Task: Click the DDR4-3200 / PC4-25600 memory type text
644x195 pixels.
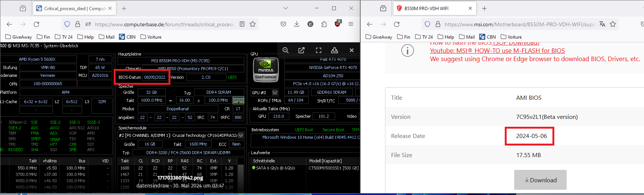Action: pyautogui.click(x=188, y=153)
